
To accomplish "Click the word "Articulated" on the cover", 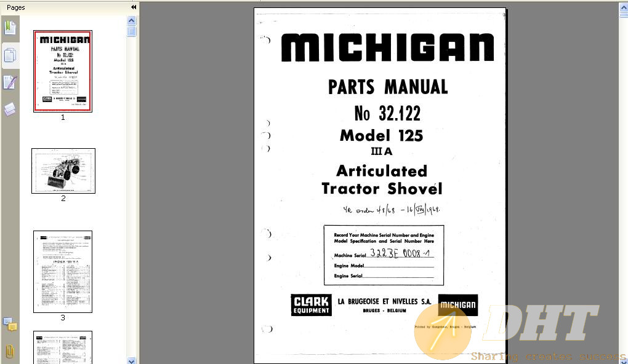I will pyautogui.click(x=382, y=171).
